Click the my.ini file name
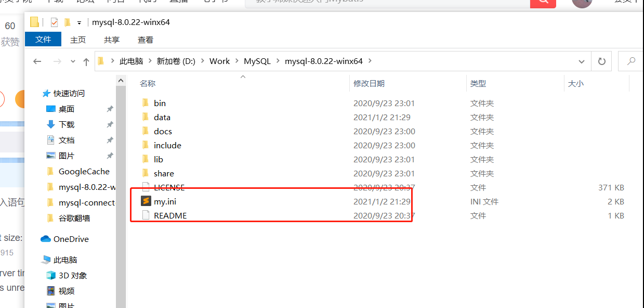The width and height of the screenshot is (644, 308). point(165,201)
